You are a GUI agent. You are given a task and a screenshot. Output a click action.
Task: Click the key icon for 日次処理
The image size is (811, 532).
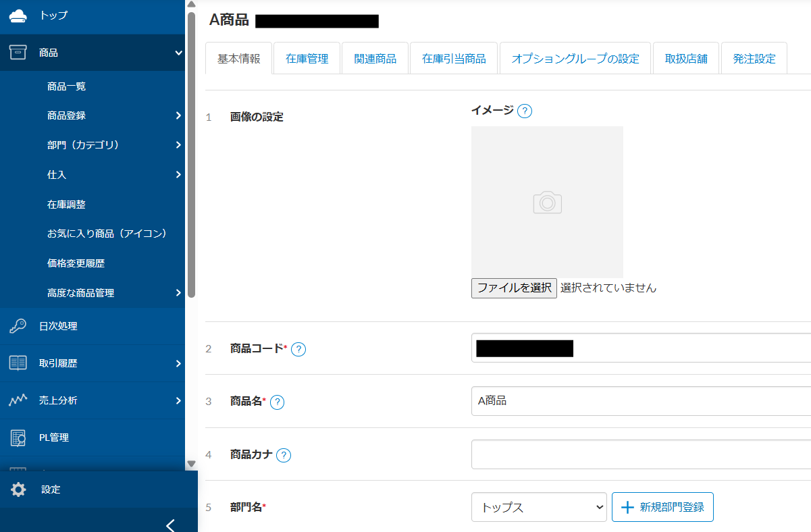[18, 326]
